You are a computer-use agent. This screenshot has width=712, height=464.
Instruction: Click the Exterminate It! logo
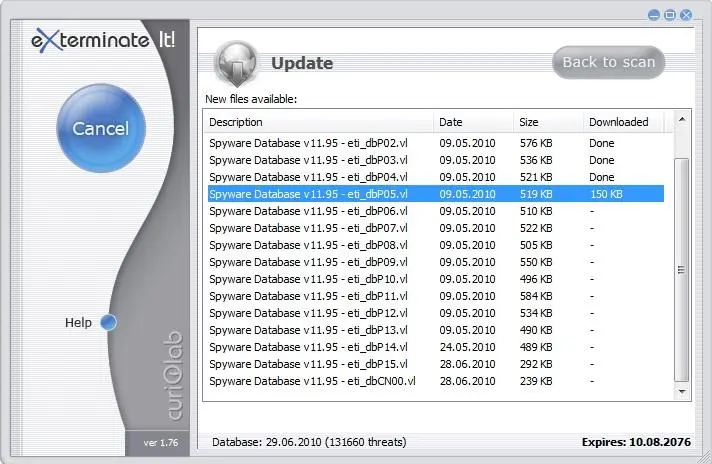(x=103, y=40)
